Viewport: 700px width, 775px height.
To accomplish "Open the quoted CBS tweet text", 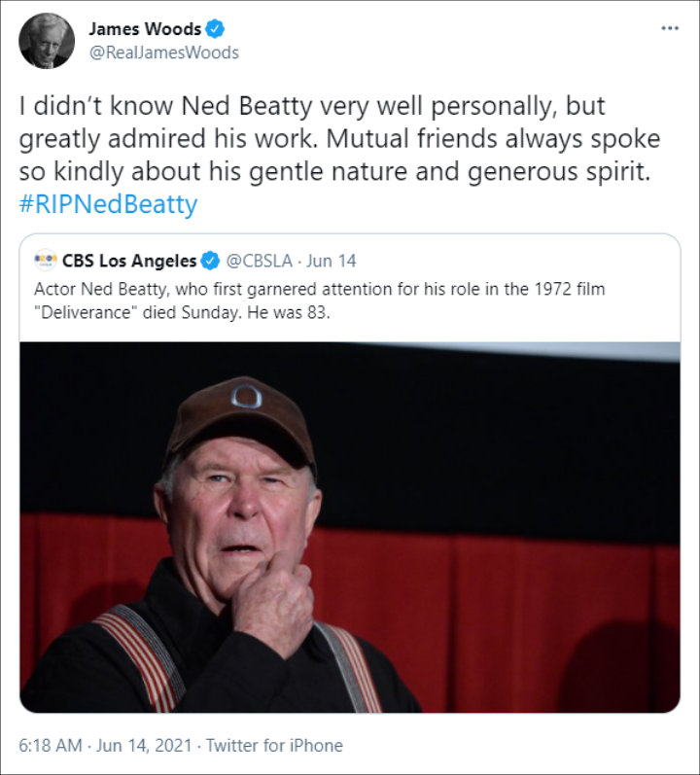I will coord(319,300).
